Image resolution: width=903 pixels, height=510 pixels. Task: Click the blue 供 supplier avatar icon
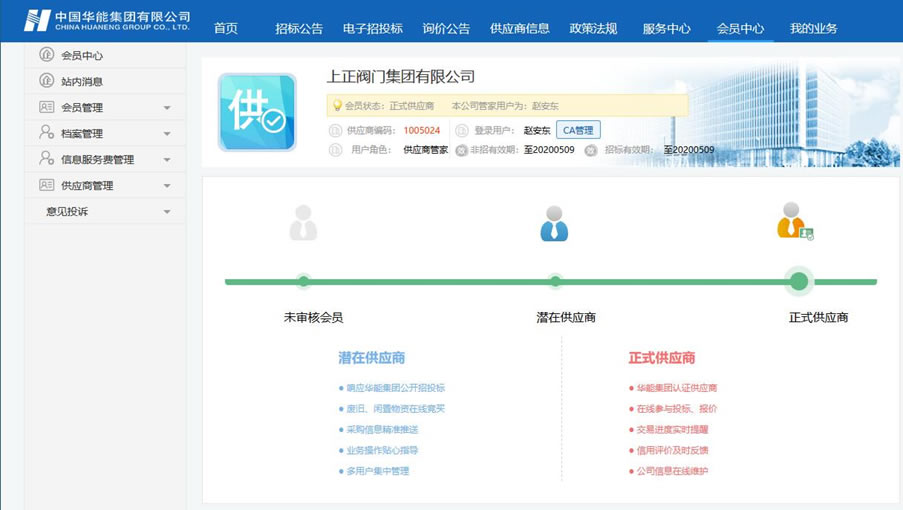point(257,112)
